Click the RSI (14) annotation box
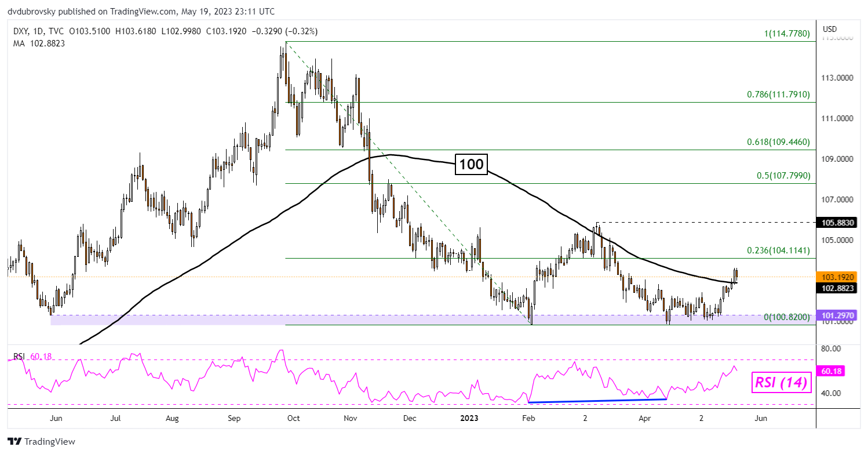 coord(782,383)
